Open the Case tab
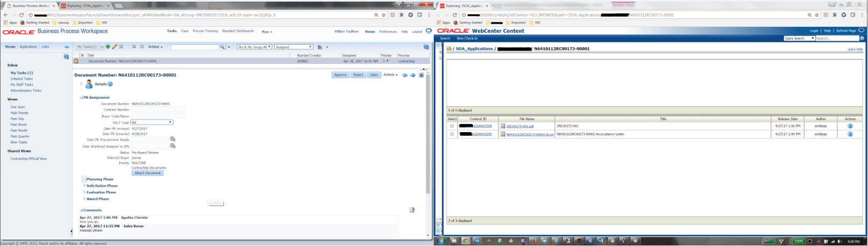 click(185, 31)
